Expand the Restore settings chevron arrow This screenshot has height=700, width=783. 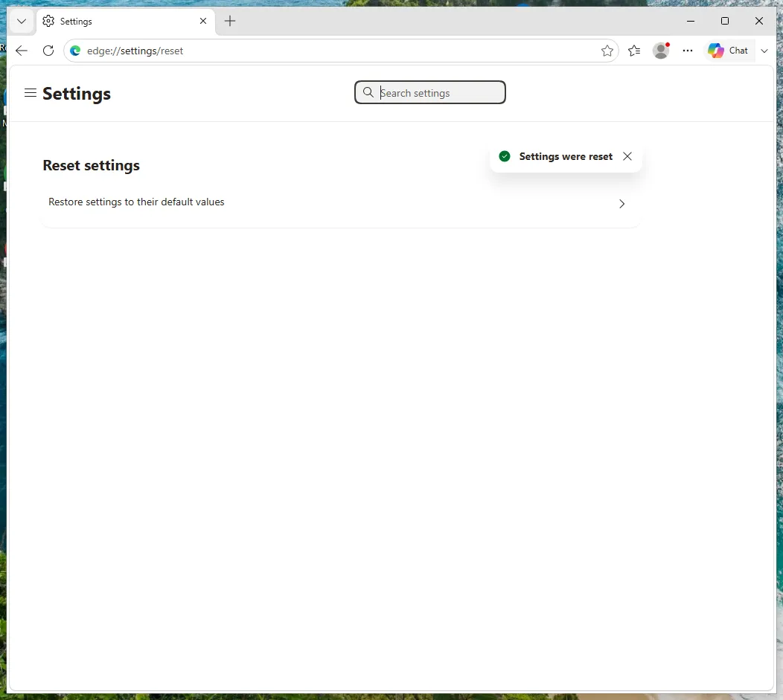point(621,204)
